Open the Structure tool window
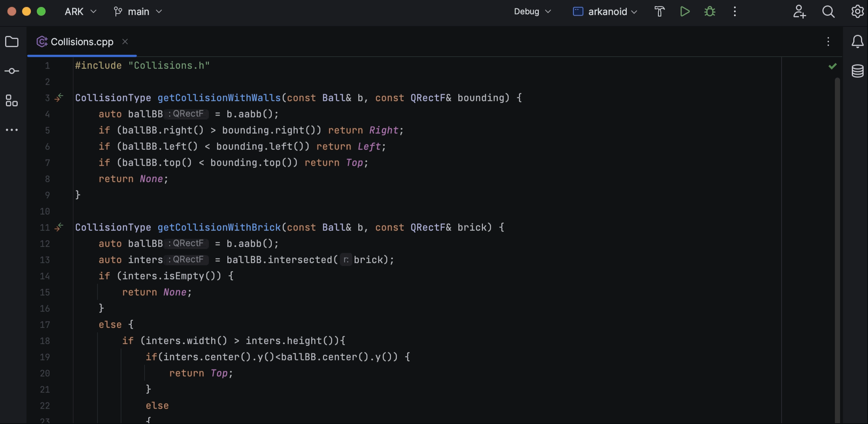 pyautogui.click(x=12, y=100)
